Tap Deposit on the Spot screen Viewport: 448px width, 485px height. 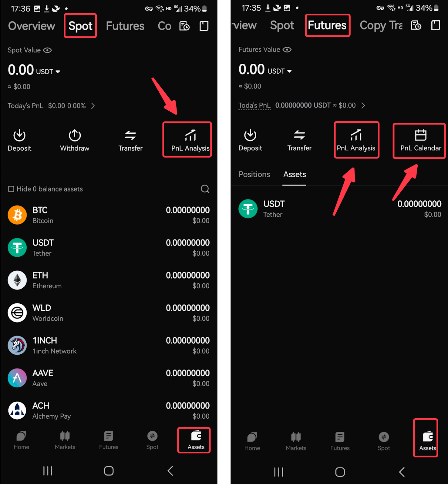pos(19,140)
